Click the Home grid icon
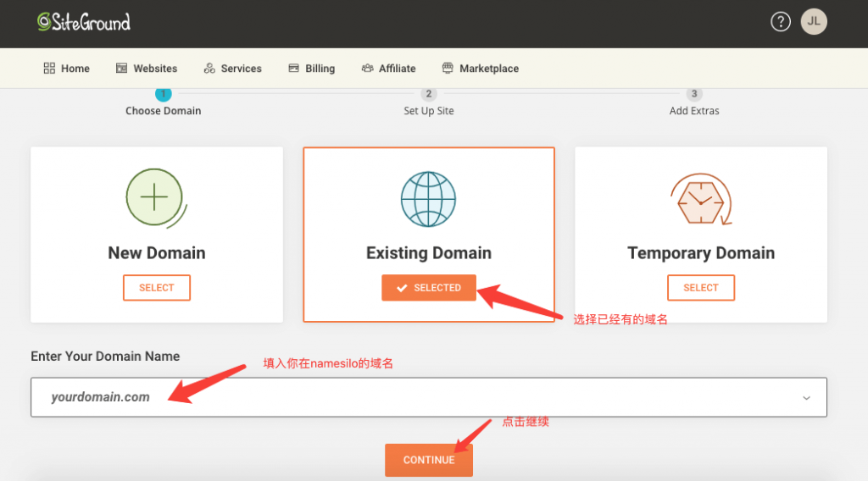Viewport: 868px width, 481px height. tap(49, 68)
